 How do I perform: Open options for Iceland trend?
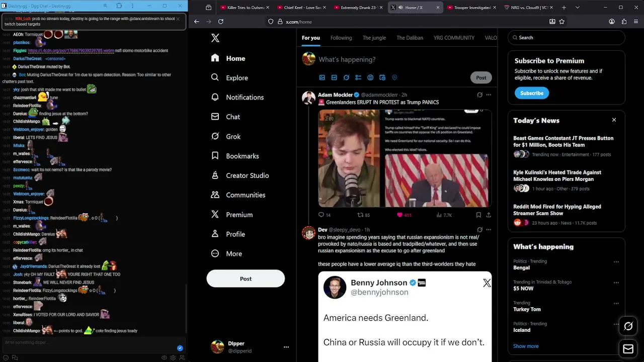point(616,324)
